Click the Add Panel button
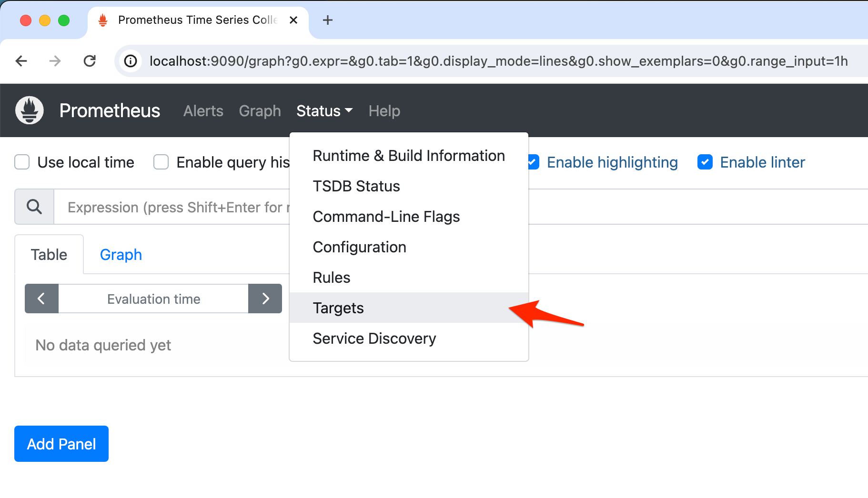Screen dimensions: 868x498 coord(61,444)
